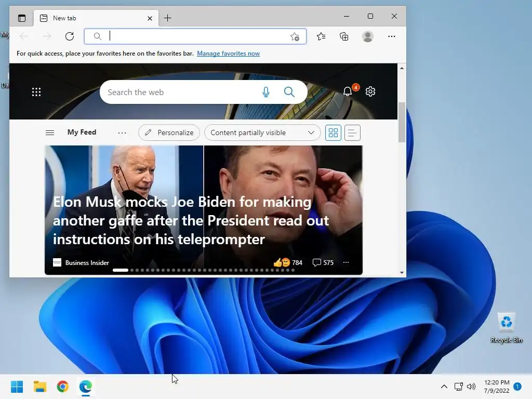The height and width of the screenshot is (399, 532).
Task: Start voice search with microphone icon
Action: [266, 92]
